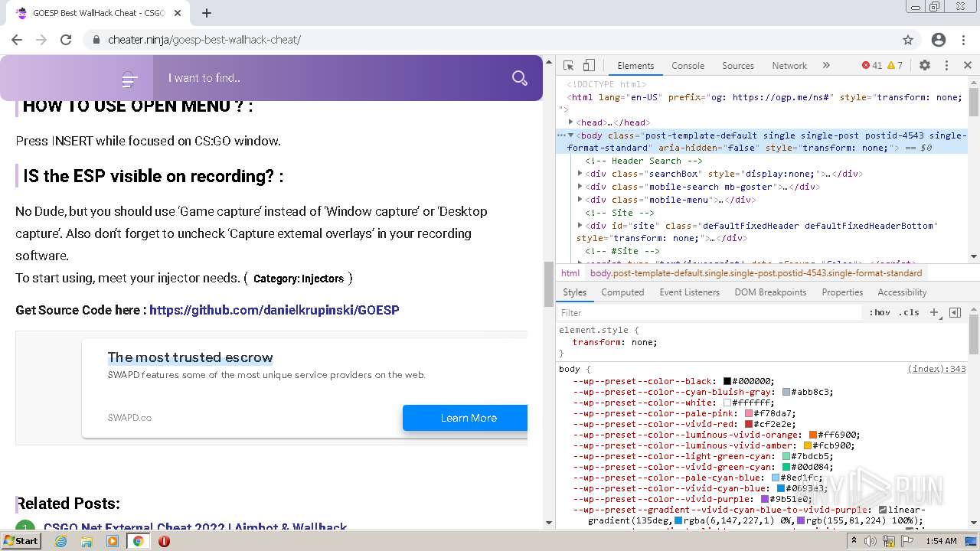Image resolution: width=980 pixels, height=551 pixels.
Task: Toggle the device toolbar icon in DevTools
Action: (x=589, y=66)
